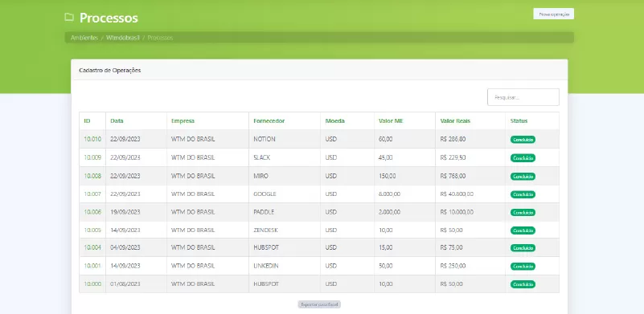Open operation ID 10.004 link
Image resolution: width=644 pixels, height=314 pixels.
pos(92,247)
